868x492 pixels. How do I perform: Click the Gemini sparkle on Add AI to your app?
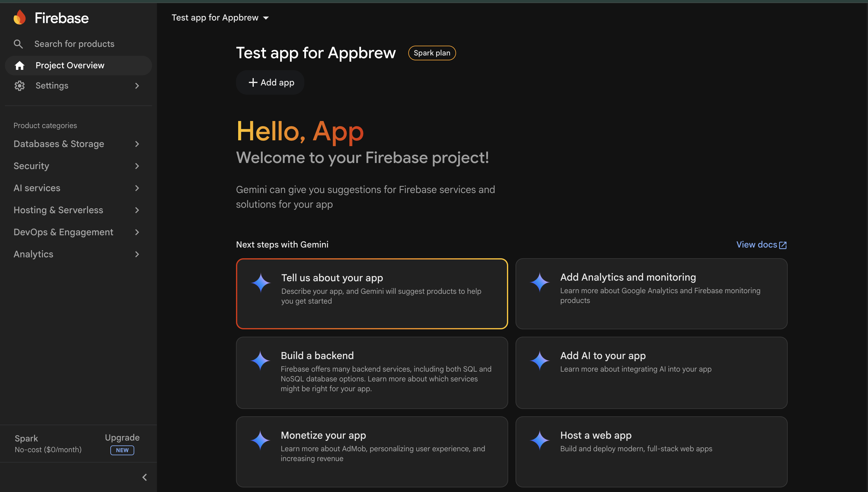point(540,361)
